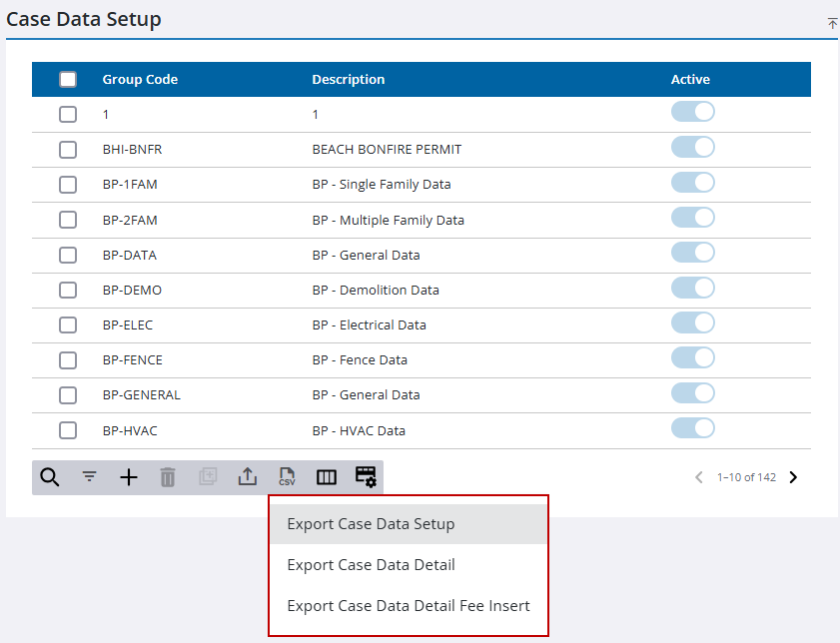Go to previous page of results
840x643 pixels.
tap(699, 477)
